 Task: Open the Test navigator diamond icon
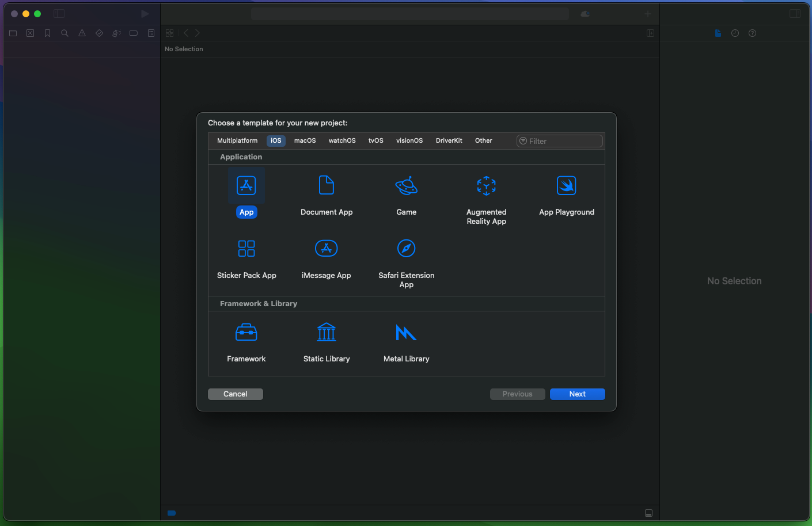(x=99, y=33)
